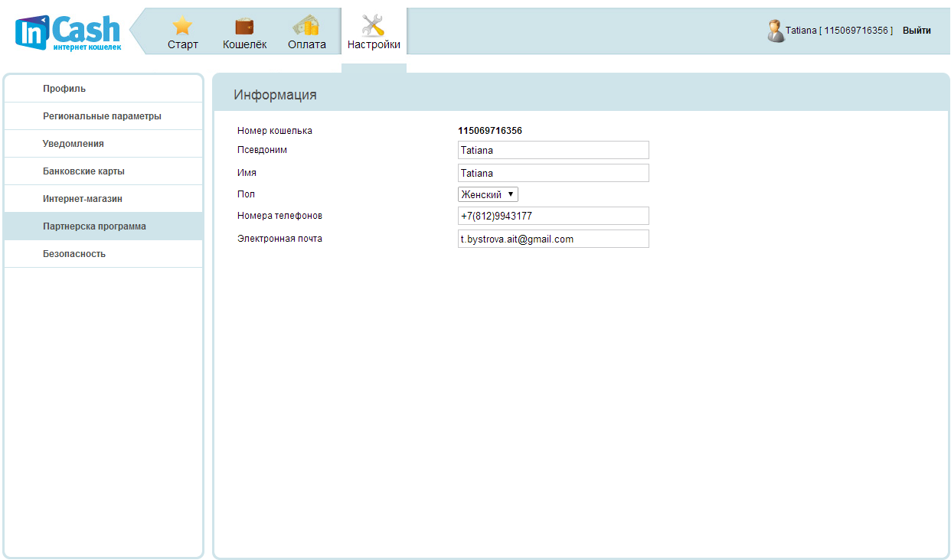Image resolution: width=951 pixels, height=560 pixels.
Task: Open the Кошелёк wallet icon
Action: click(244, 27)
